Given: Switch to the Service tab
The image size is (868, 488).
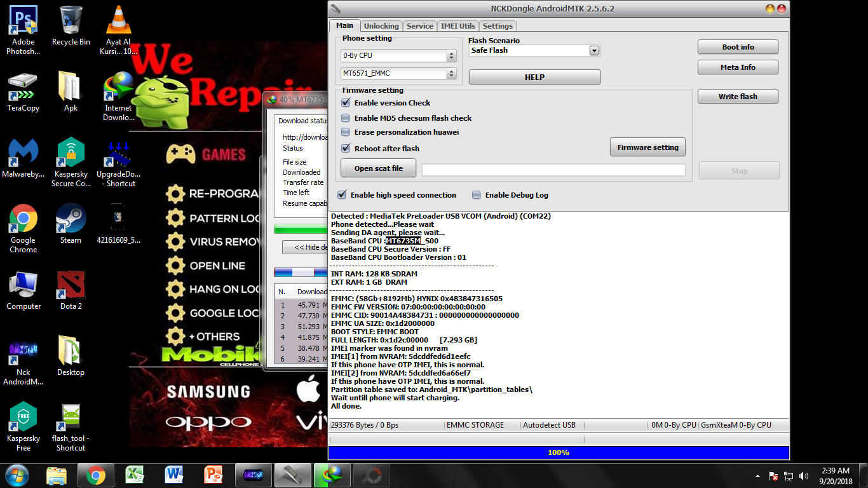Looking at the screenshot, I should click(420, 26).
